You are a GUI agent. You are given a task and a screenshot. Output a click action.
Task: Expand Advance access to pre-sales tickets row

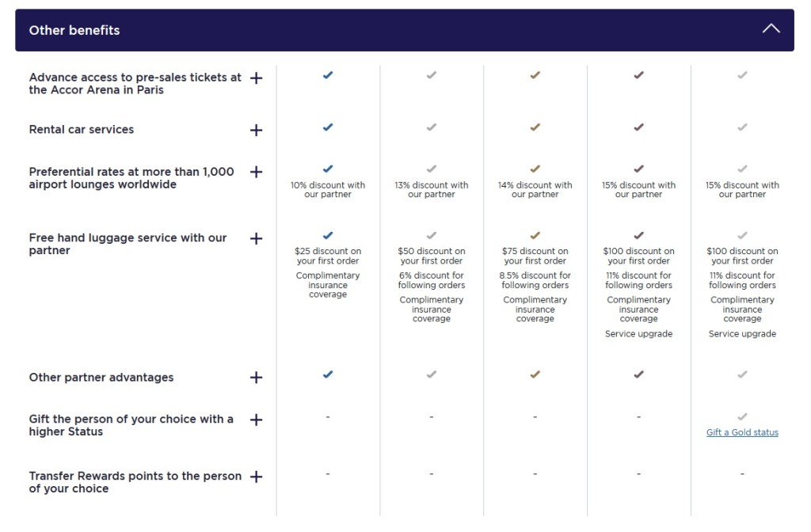click(256, 78)
